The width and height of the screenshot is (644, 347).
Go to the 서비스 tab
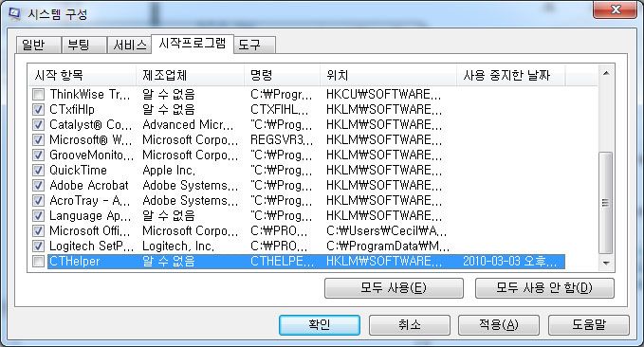(129, 45)
